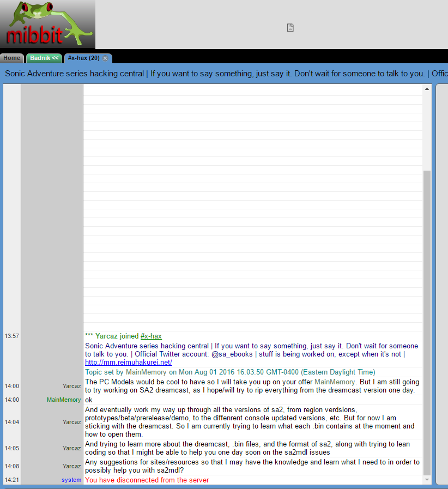The image size is (448, 489).
Task: Click message starting 'Any suggestions for sites/resources'
Action: coord(252,466)
